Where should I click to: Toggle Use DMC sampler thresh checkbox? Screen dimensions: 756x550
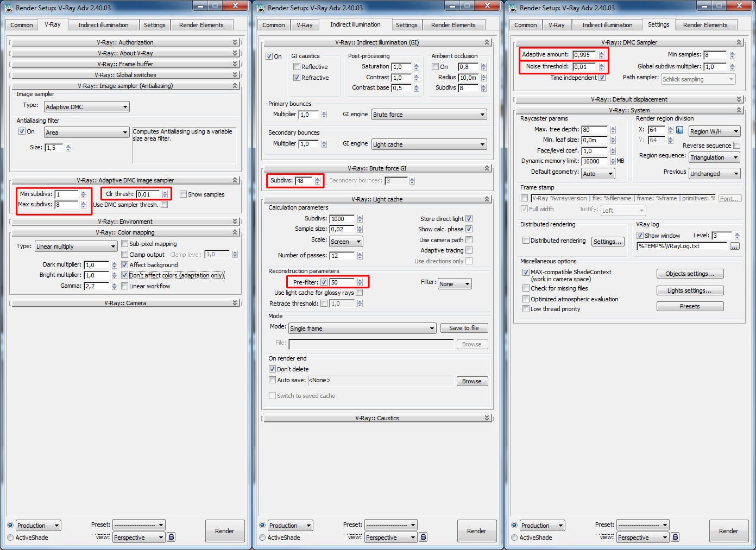pyautogui.click(x=164, y=205)
